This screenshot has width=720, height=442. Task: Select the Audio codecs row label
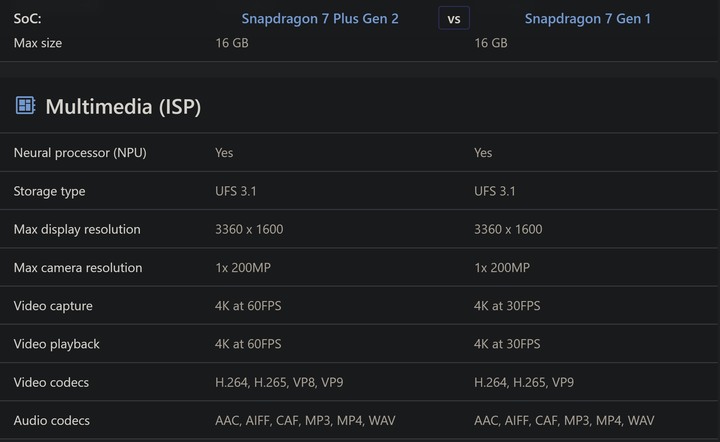point(51,420)
